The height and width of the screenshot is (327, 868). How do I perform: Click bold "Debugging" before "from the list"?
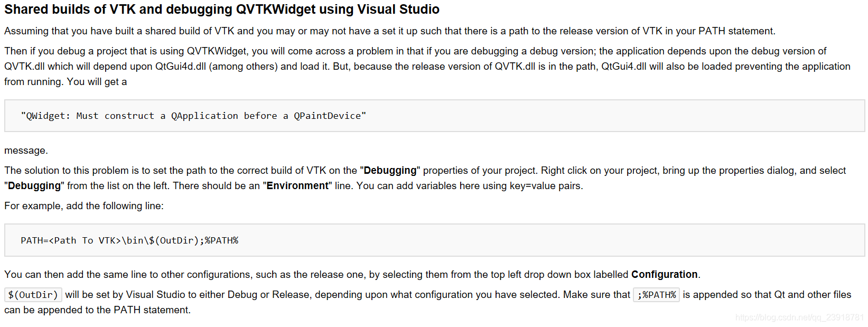pos(34,186)
